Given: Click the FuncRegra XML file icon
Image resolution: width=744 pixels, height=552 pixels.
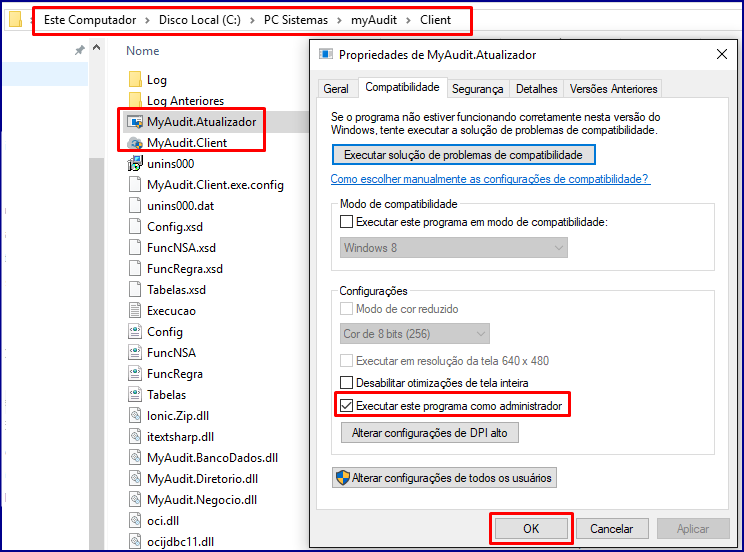Looking at the screenshot, I should [135, 374].
